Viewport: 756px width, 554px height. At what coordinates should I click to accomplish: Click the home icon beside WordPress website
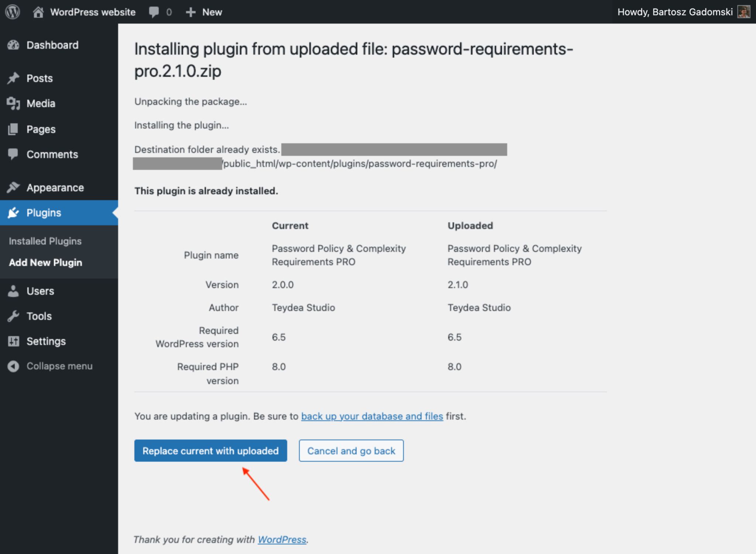point(38,12)
